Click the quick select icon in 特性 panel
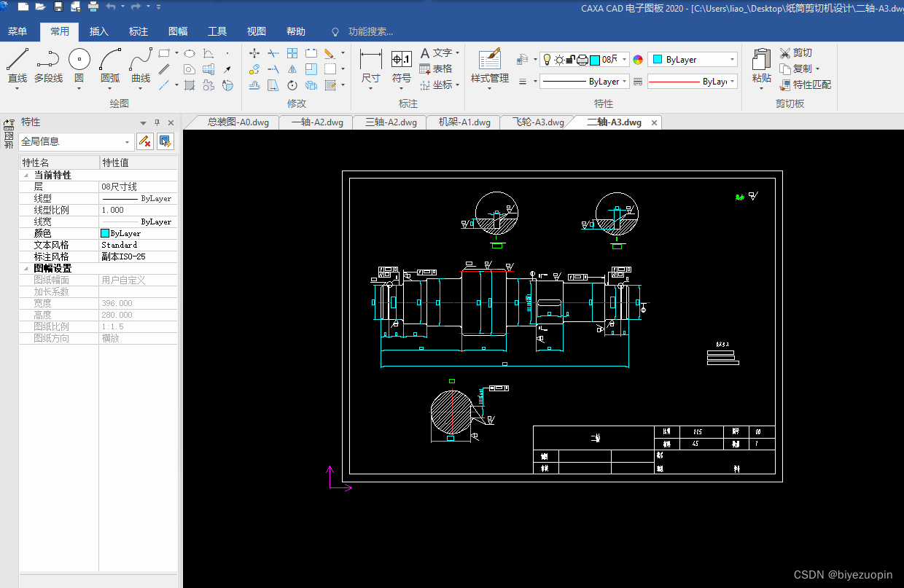Screen dimensions: 904x588 coord(165,141)
